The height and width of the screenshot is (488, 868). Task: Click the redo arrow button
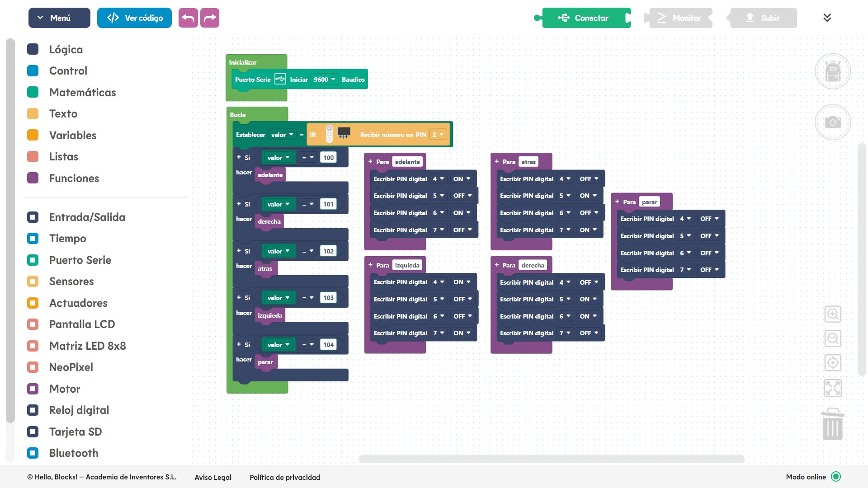[x=210, y=18]
